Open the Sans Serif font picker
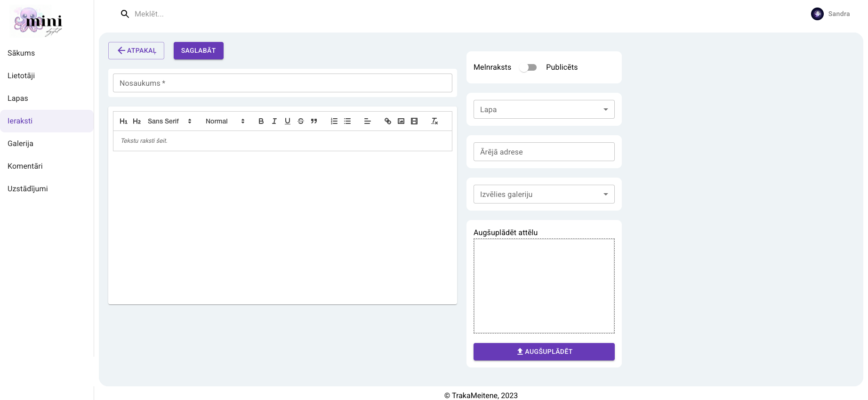The height and width of the screenshot is (400, 868). [x=169, y=121]
